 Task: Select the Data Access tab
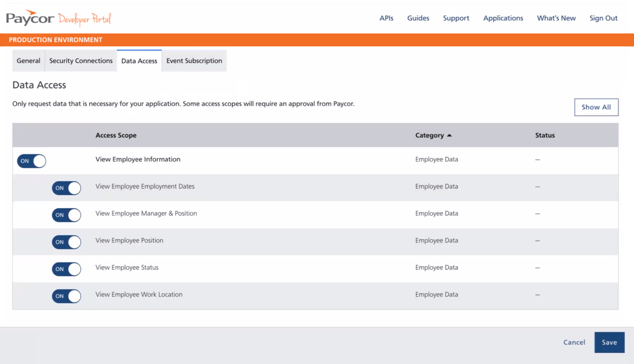[139, 61]
